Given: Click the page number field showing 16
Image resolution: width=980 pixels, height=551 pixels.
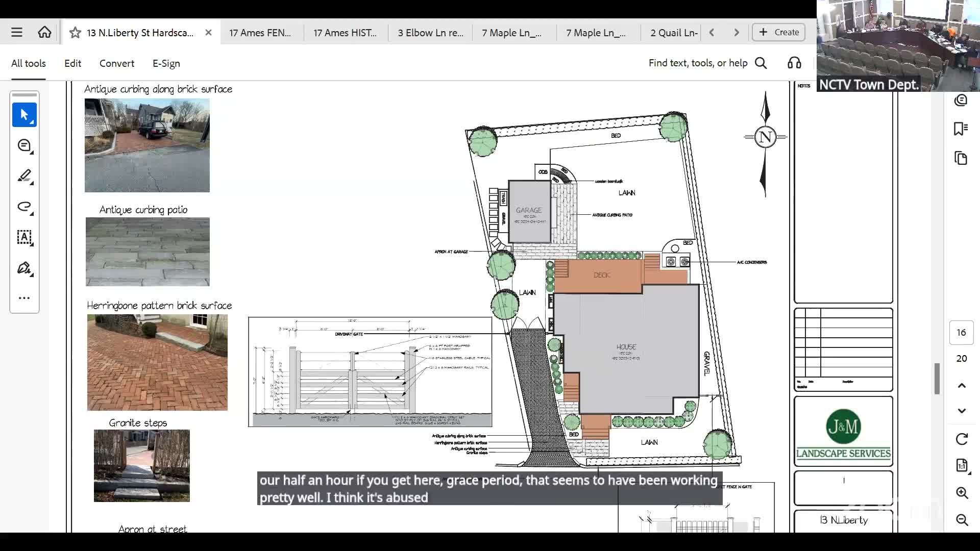Looking at the screenshot, I should click(961, 332).
